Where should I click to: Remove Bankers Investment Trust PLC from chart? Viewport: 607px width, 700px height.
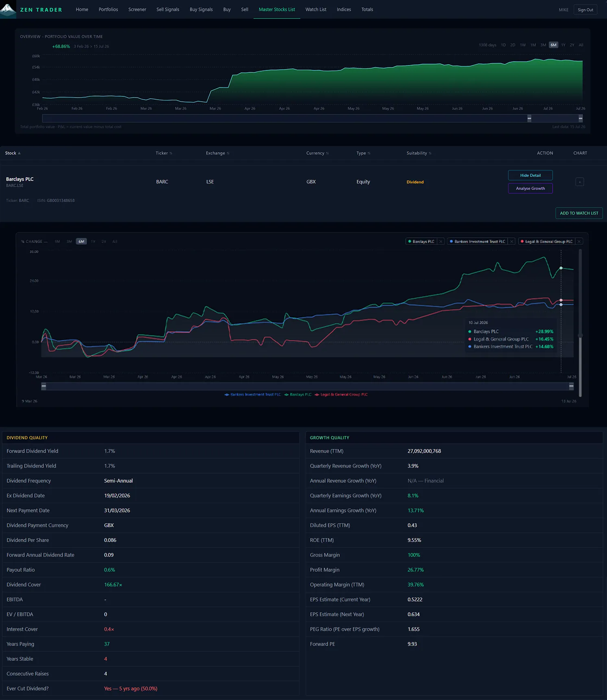pos(512,242)
